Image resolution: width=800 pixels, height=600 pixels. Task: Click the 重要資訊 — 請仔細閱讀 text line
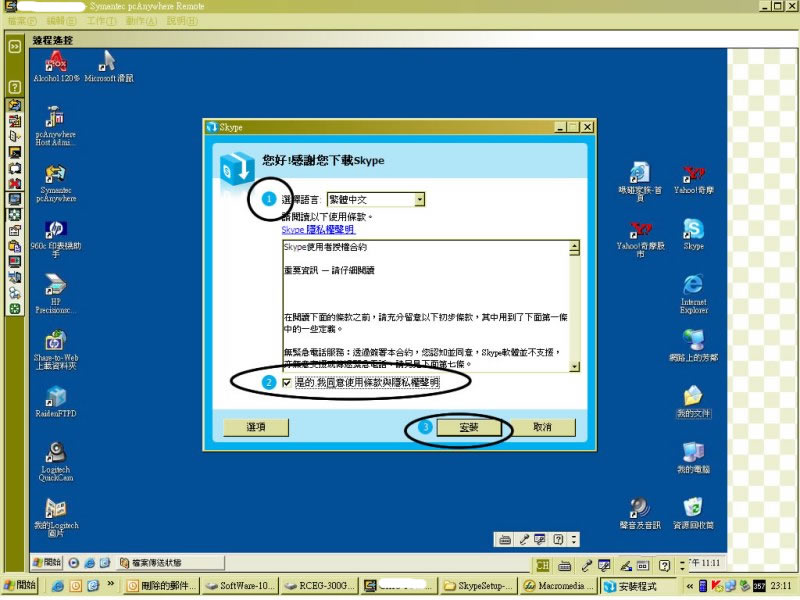tap(329, 270)
